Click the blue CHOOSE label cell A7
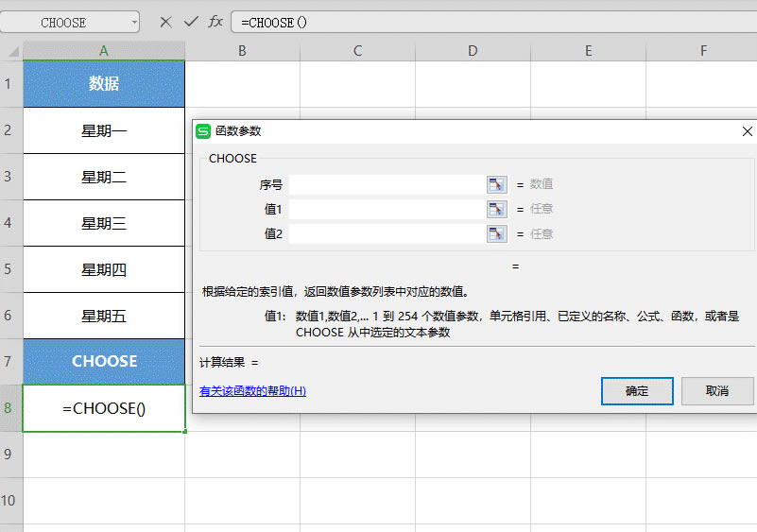The height and width of the screenshot is (532, 757). coord(104,362)
